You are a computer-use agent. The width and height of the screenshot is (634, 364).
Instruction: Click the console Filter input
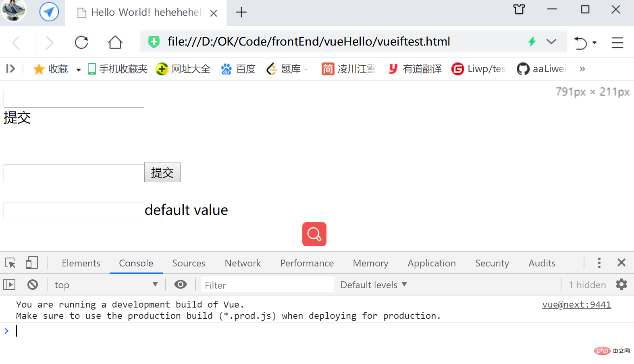tap(268, 285)
